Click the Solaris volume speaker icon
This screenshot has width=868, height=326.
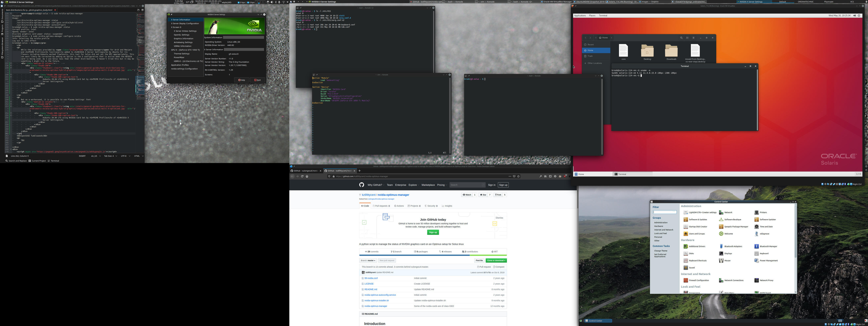pyautogui.click(x=855, y=15)
